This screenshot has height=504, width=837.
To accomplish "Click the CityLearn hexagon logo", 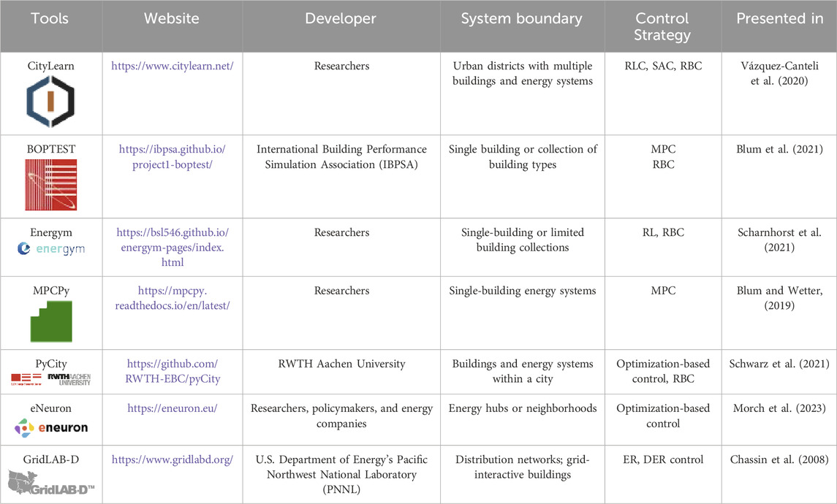I will point(50,102).
